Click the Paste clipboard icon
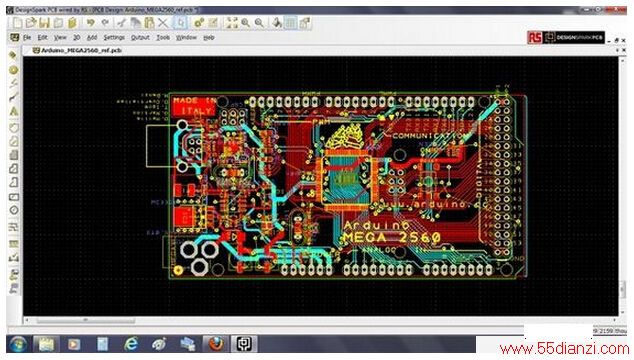Viewport: 634px width, 360px height. (x=149, y=23)
